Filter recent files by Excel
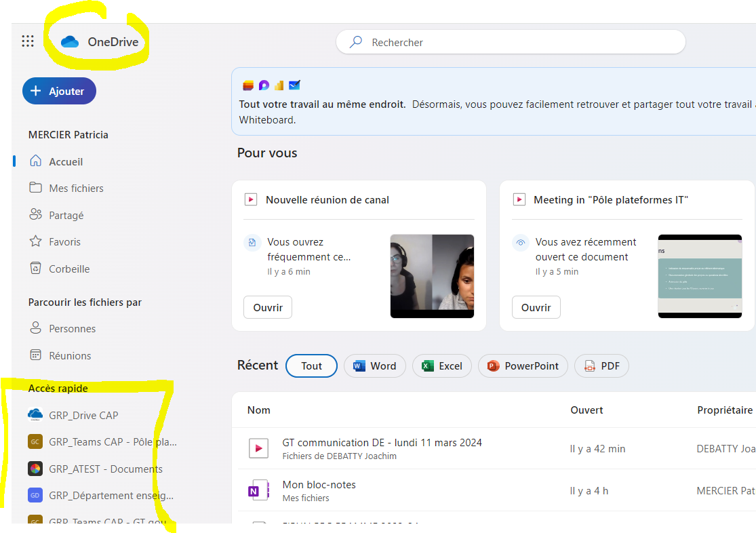The height and width of the screenshot is (533, 756). coord(441,366)
